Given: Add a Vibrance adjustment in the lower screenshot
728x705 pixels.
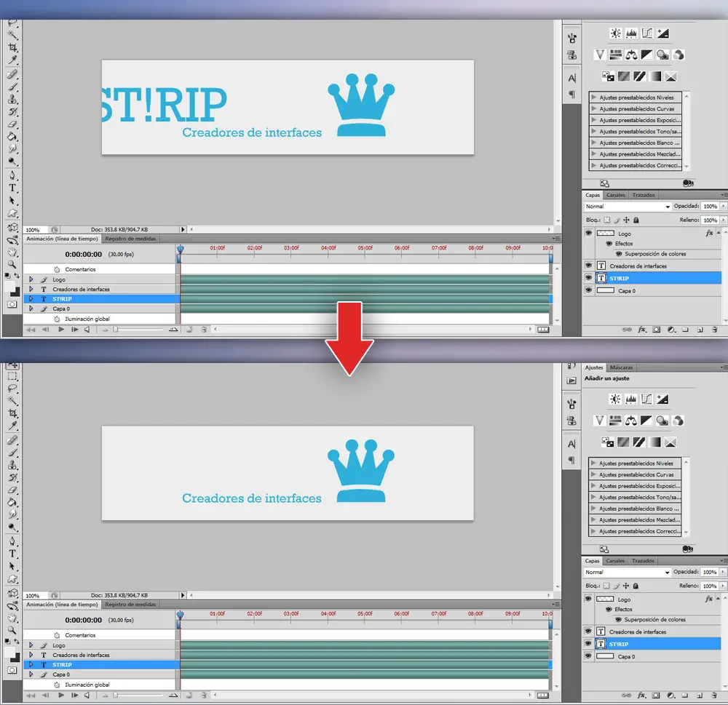Looking at the screenshot, I should click(599, 421).
